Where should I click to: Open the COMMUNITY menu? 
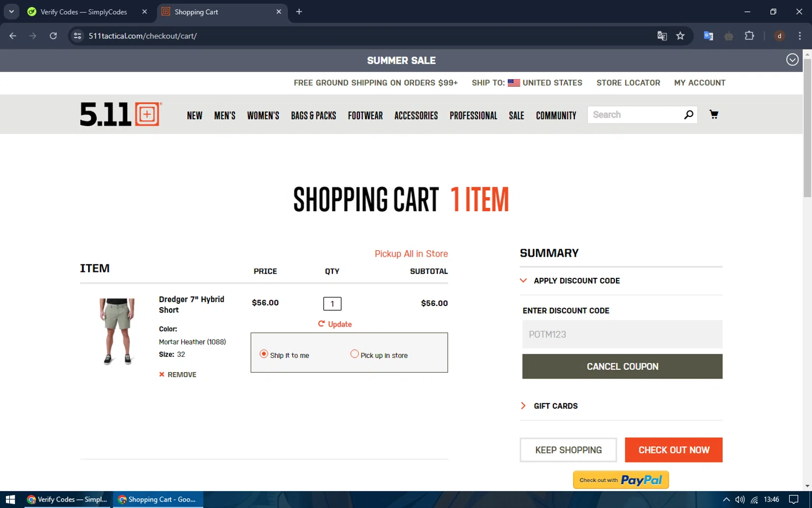[x=556, y=115]
